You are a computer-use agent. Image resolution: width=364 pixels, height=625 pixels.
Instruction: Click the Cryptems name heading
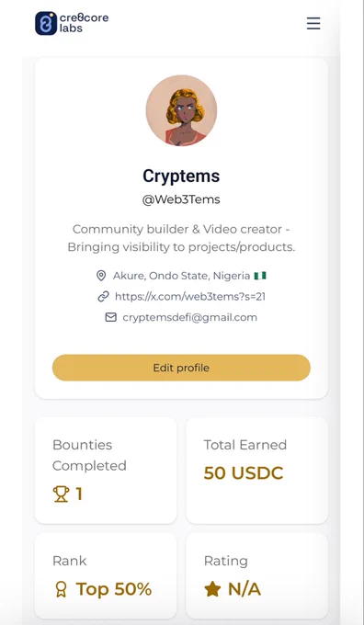pyautogui.click(x=181, y=176)
